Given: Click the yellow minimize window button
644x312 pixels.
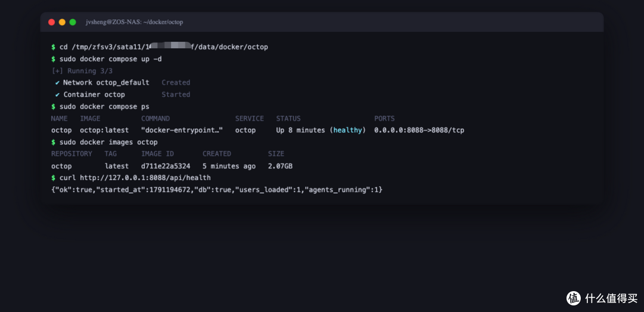Looking at the screenshot, I should pos(62,22).
